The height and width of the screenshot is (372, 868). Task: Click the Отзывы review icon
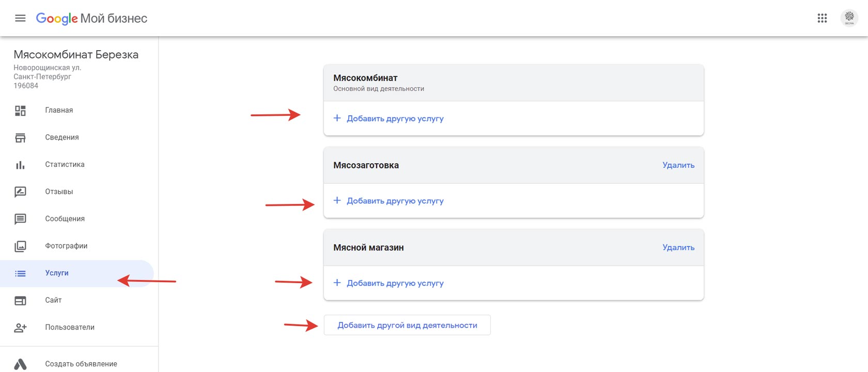click(20, 192)
